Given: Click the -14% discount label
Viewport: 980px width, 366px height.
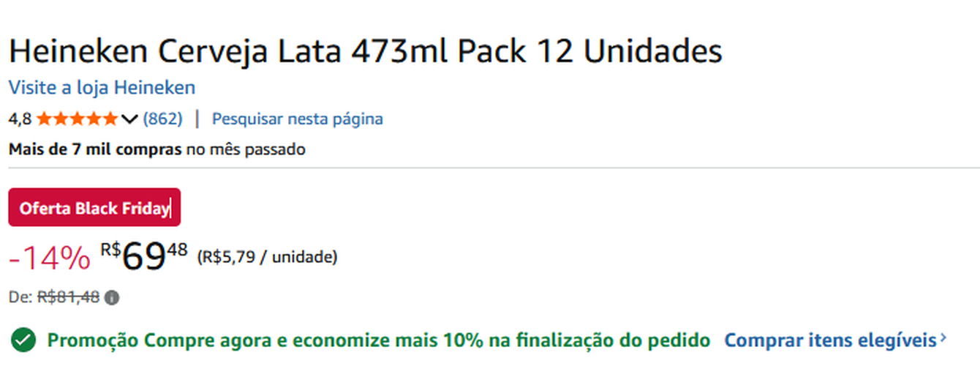Looking at the screenshot, I should pos(49,258).
